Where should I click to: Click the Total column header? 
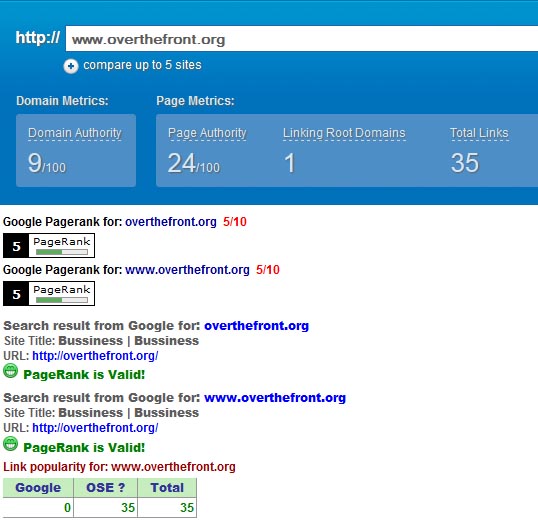[167, 488]
